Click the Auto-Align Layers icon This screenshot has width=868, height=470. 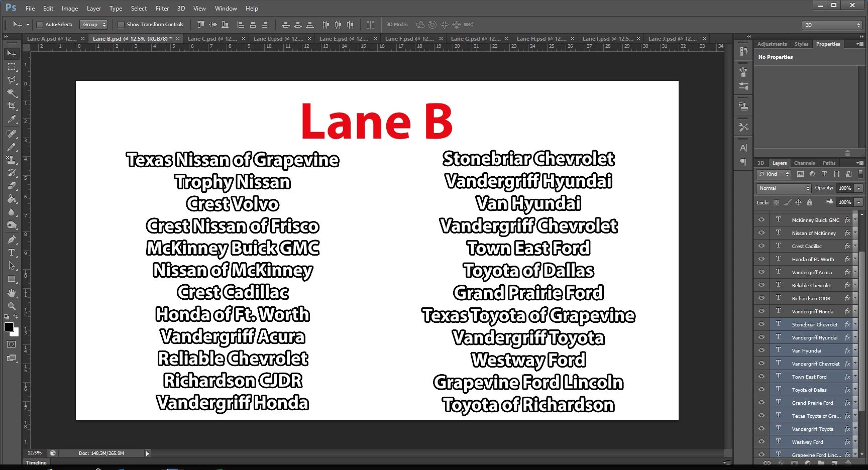[371, 24]
